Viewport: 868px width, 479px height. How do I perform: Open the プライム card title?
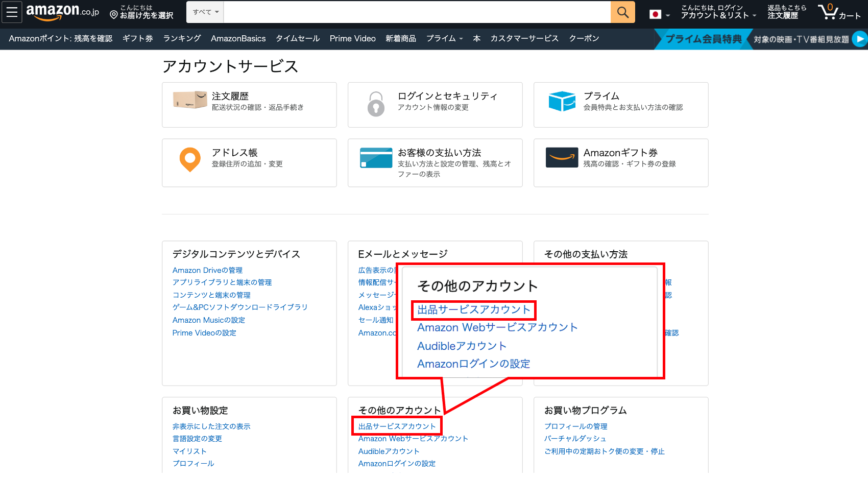point(601,96)
